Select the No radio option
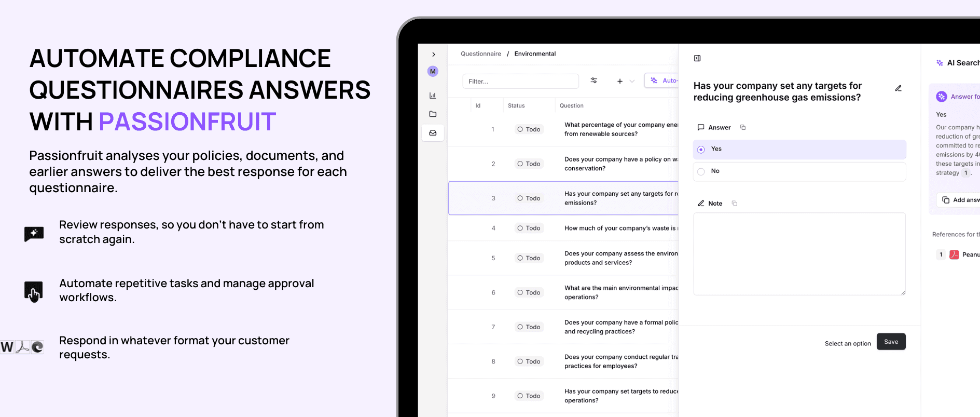The height and width of the screenshot is (417, 980). tap(799, 172)
